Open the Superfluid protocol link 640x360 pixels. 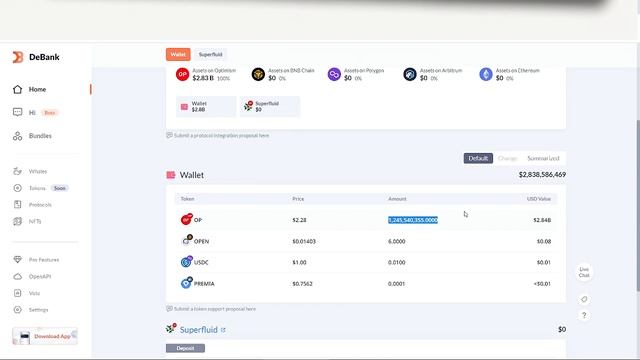click(x=199, y=329)
